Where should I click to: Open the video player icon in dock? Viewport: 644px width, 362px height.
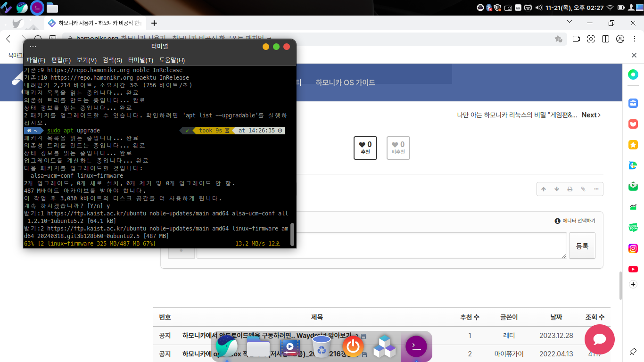pos(290,348)
